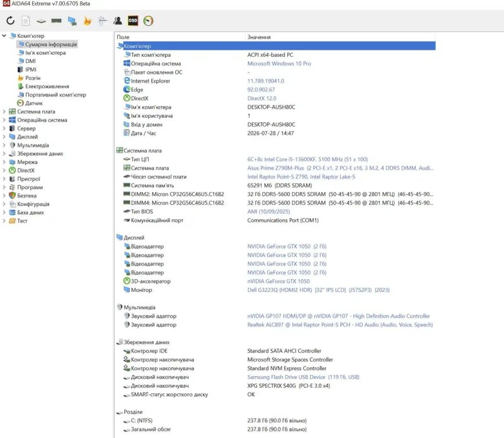Select the Загальний обсяг row
Viewport: 504px width, 438px height.
[x=276, y=429]
